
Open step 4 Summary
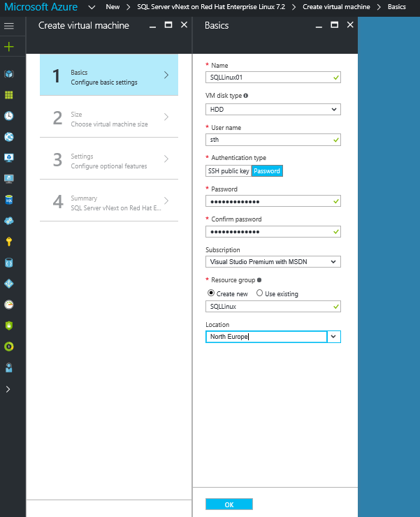(x=109, y=201)
